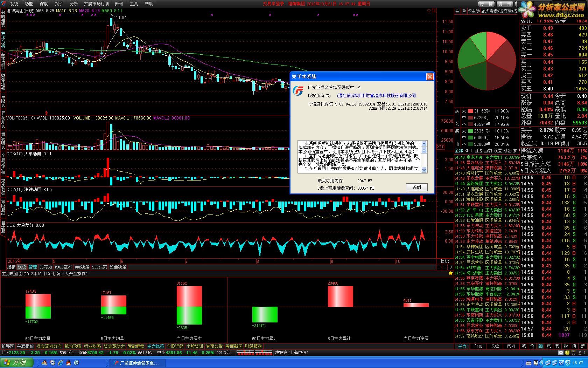The image size is (588, 368).
Task: Select the 自选 filter in the alert list
Action: coord(478,151)
